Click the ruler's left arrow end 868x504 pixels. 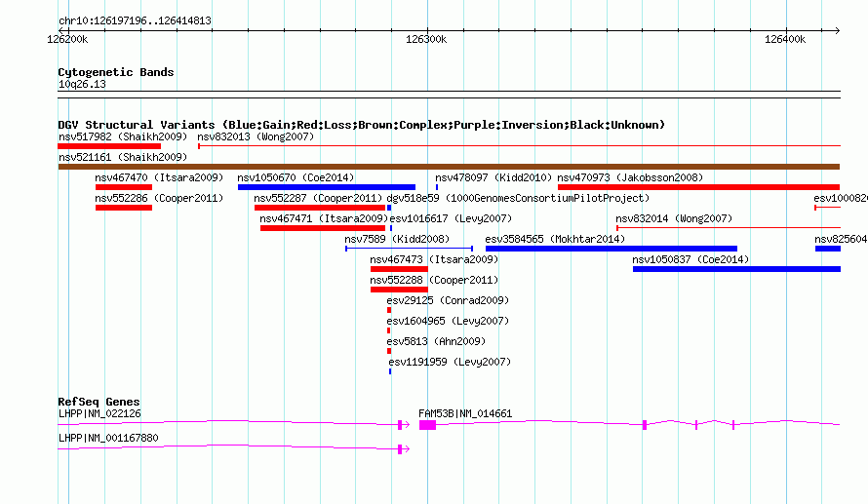[x=61, y=30]
